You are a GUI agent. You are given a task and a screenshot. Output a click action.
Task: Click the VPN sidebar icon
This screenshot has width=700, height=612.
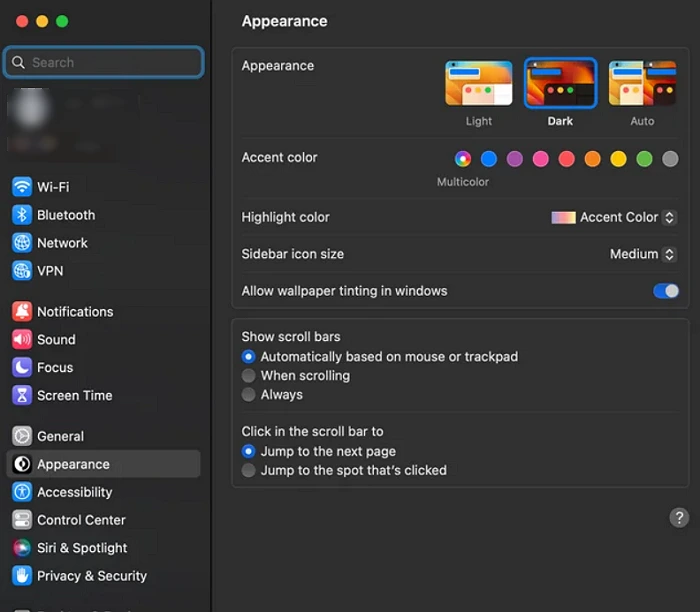point(21,271)
